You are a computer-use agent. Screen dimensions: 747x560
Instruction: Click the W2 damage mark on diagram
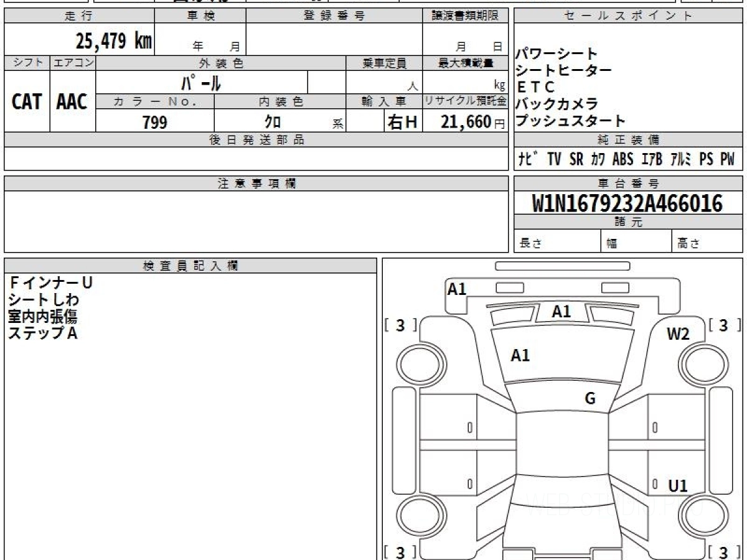[678, 334]
